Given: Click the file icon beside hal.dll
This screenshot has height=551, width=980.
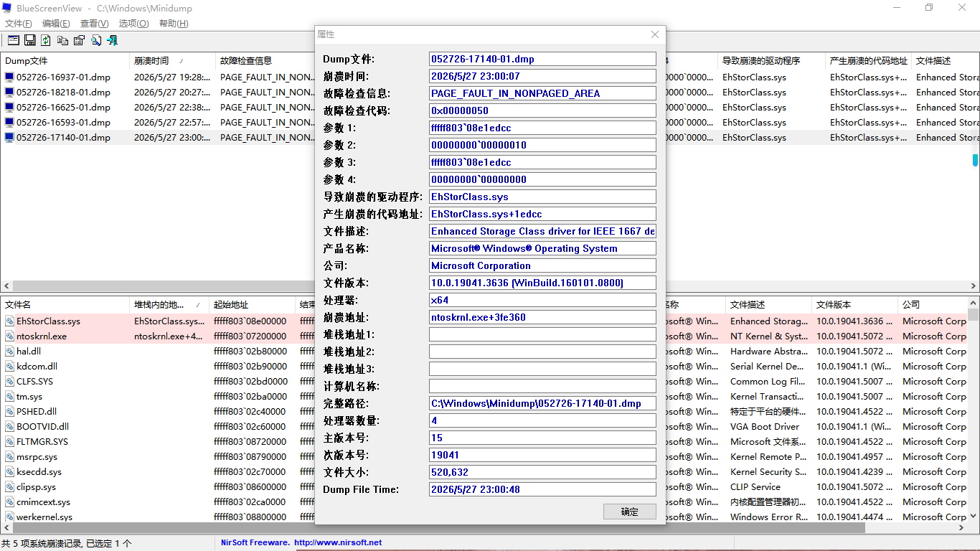Looking at the screenshot, I should 9,352.
